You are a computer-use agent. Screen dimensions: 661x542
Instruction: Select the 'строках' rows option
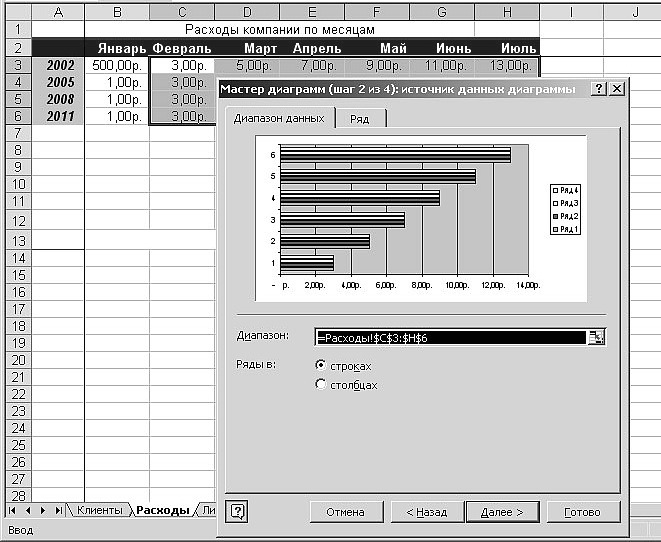coord(321,365)
